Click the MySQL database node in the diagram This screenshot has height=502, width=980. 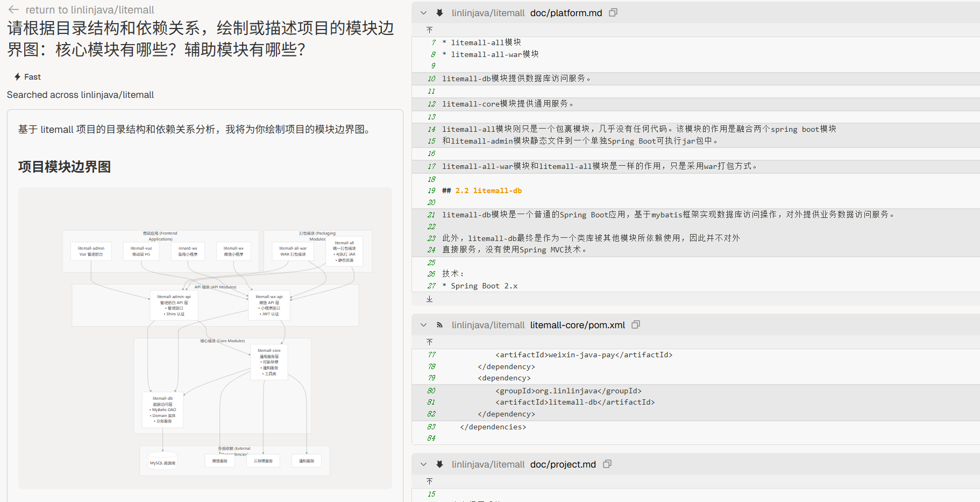[x=162, y=462]
